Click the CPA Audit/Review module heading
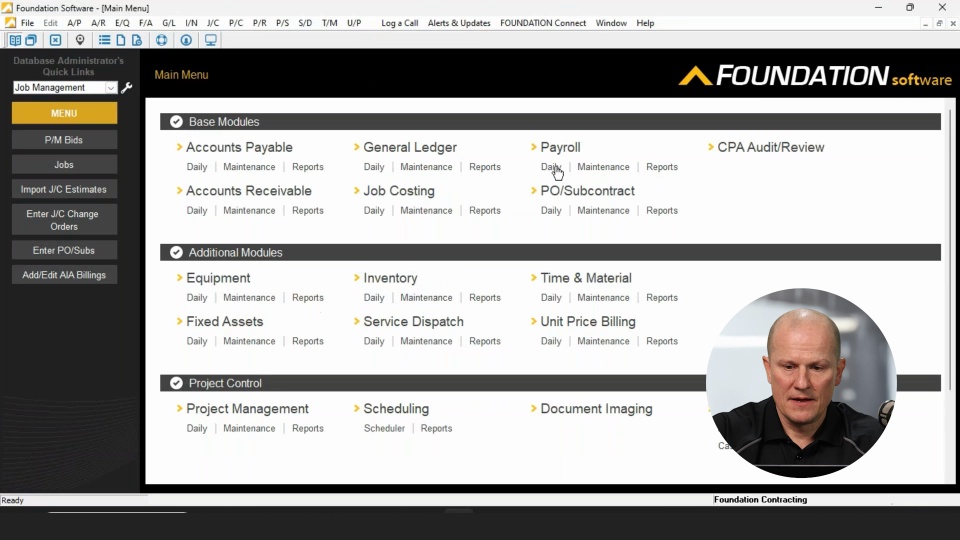 771,147
